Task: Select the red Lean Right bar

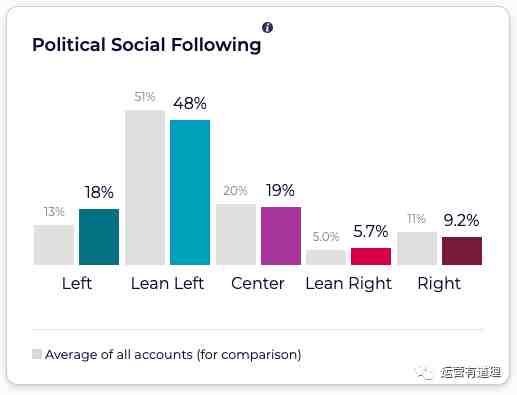Action: pyautogui.click(x=371, y=256)
